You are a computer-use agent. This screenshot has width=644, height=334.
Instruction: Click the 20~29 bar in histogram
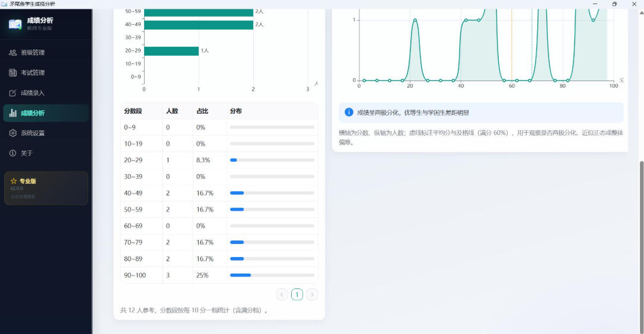pos(171,50)
